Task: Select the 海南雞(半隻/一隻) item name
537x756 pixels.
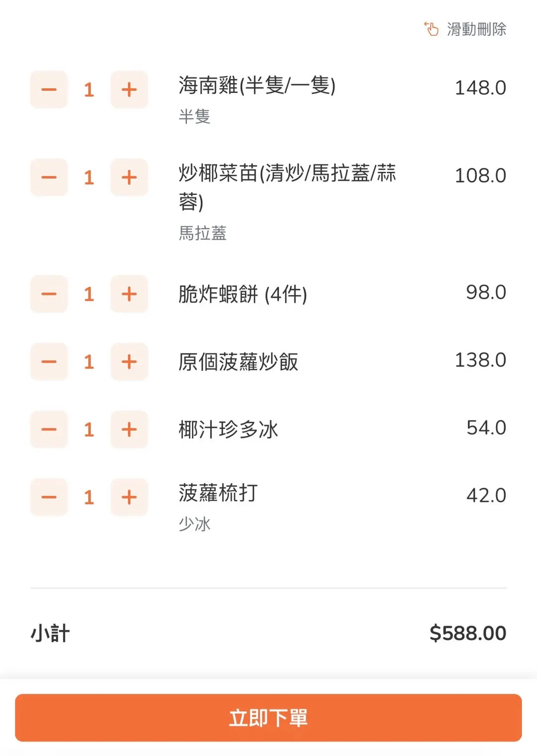Action: point(257,85)
